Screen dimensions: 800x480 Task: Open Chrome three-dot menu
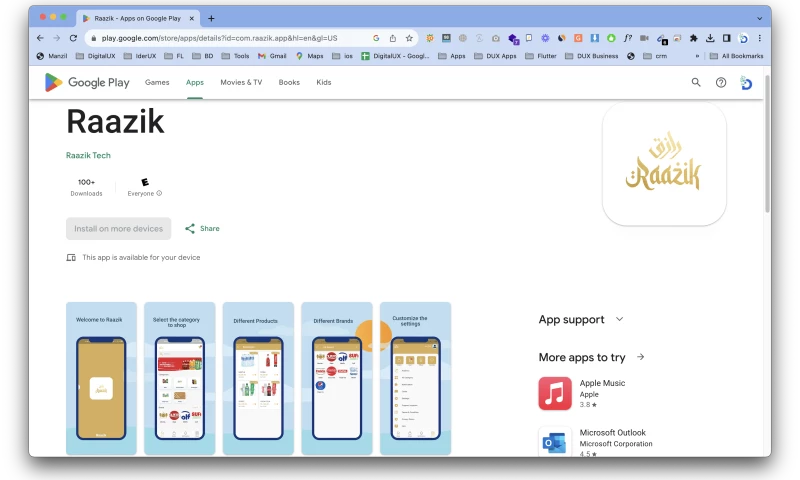pos(760,38)
